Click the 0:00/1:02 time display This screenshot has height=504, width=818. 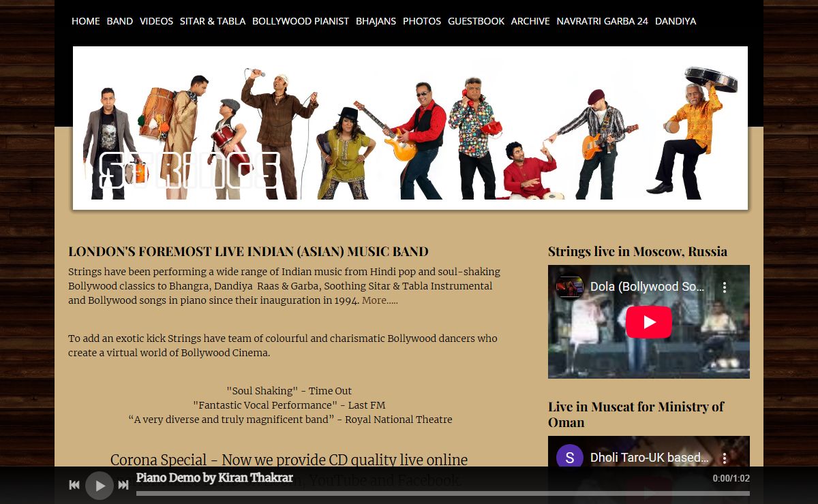coord(731,479)
